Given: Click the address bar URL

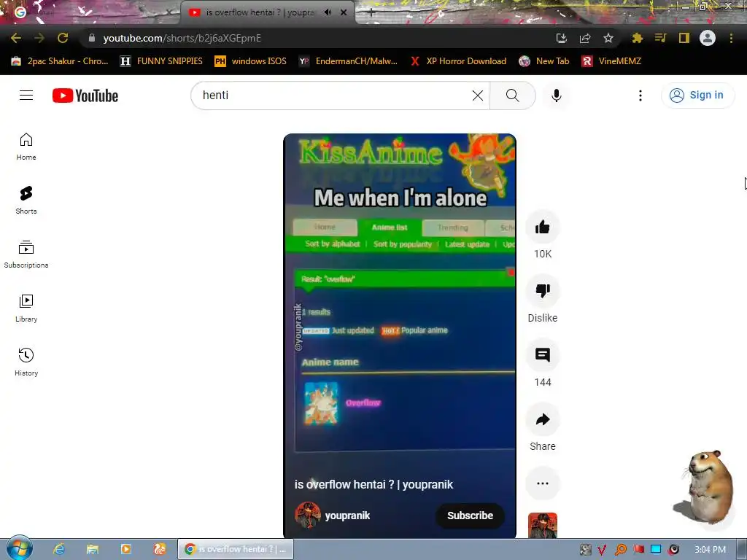Looking at the screenshot, I should 182,38.
